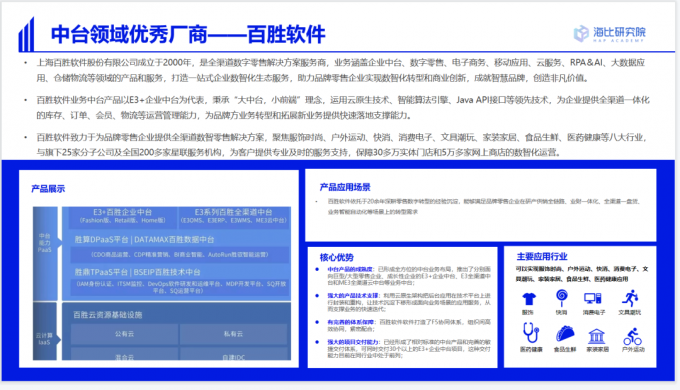680x390 pixels.
Task: Click the 胜算DPaaS平台 DATAMAX row
Action: pyautogui.click(x=144, y=239)
